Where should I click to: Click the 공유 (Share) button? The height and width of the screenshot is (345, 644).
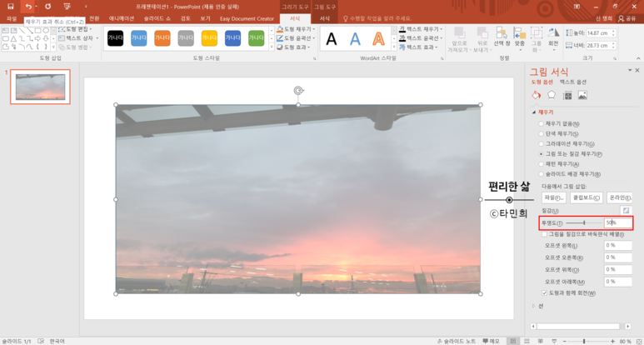click(x=627, y=18)
